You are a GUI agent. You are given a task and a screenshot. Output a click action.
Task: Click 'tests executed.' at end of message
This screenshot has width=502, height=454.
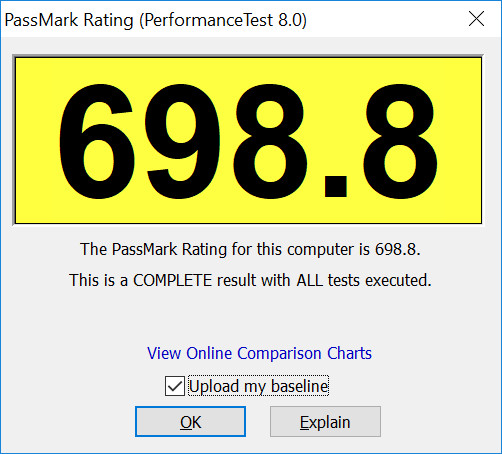pos(380,280)
